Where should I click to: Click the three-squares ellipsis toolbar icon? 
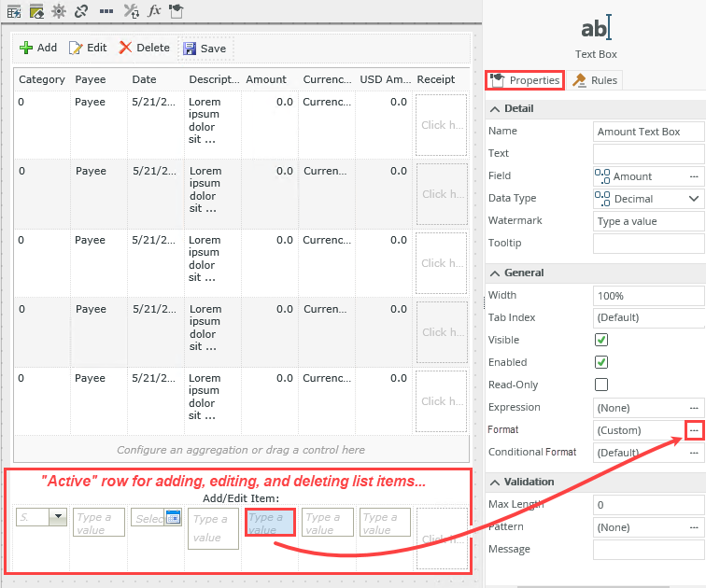pyautogui.click(x=106, y=11)
